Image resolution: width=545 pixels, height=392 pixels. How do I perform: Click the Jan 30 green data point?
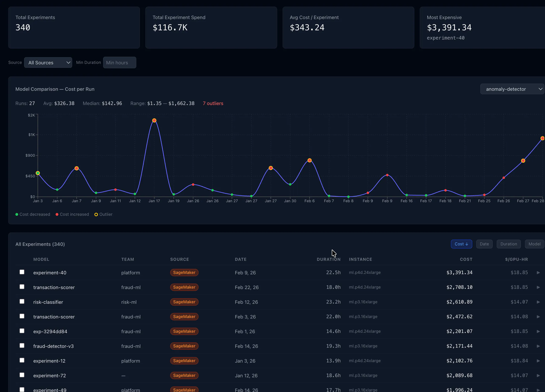[290, 184]
